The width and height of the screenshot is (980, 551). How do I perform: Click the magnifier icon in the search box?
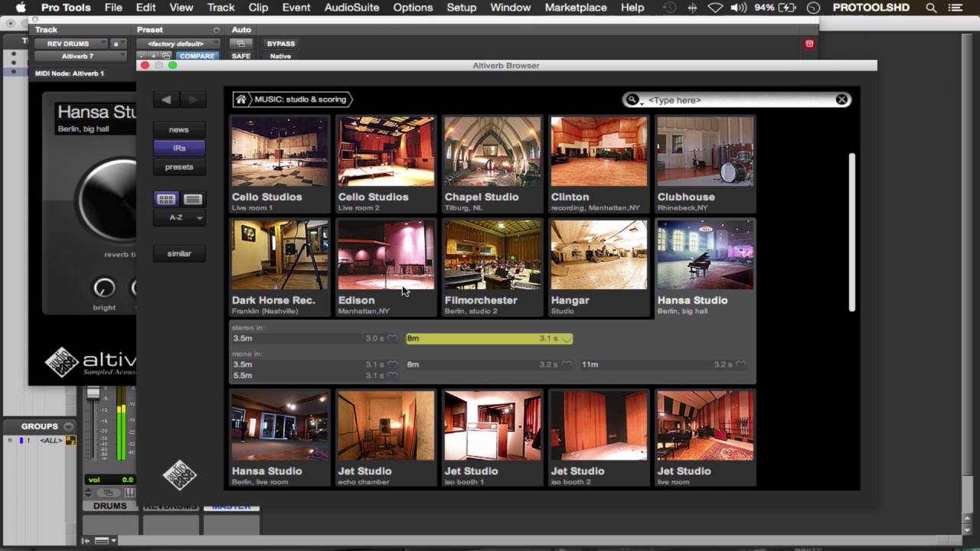pyautogui.click(x=632, y=99)
